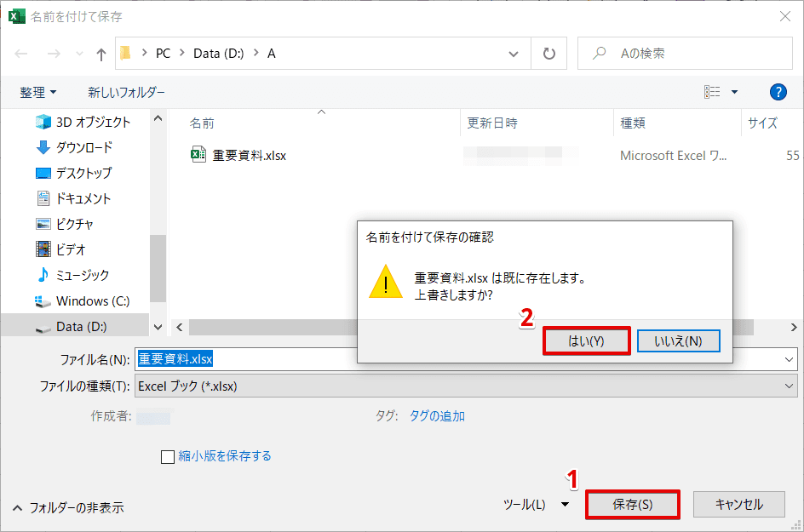
Task: Navigate to parent folder with the up arrow
Action: click(x=100, y=53)
